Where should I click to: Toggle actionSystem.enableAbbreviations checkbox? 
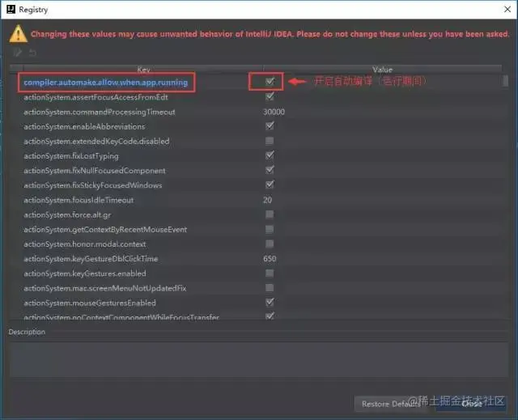[270, 125]
